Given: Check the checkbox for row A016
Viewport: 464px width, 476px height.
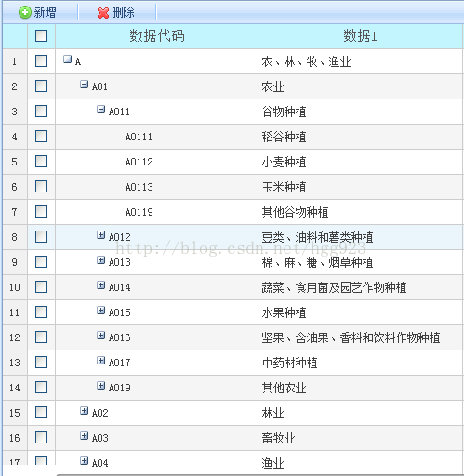Looking at the screenshot, I should click(x=41, y=337).
